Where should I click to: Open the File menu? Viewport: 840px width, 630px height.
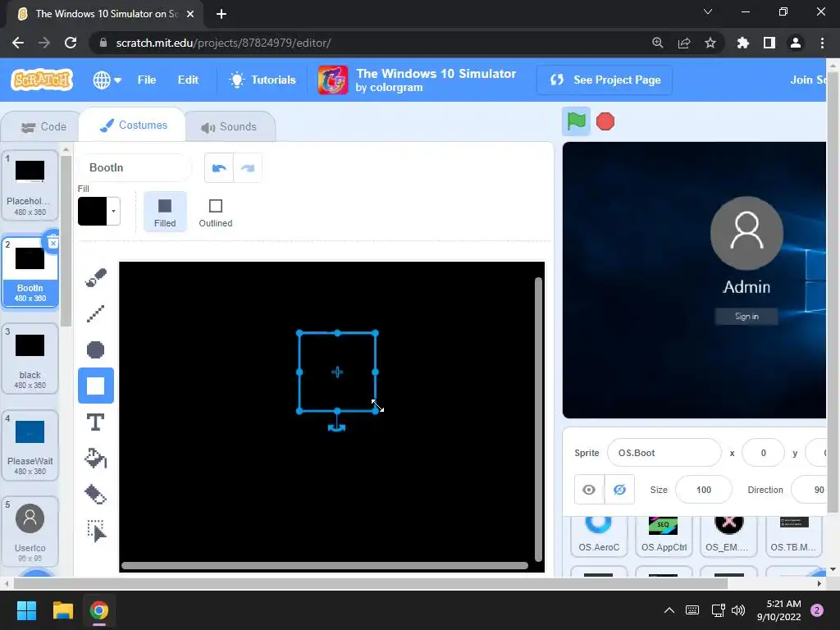click(x=147, y=80)
